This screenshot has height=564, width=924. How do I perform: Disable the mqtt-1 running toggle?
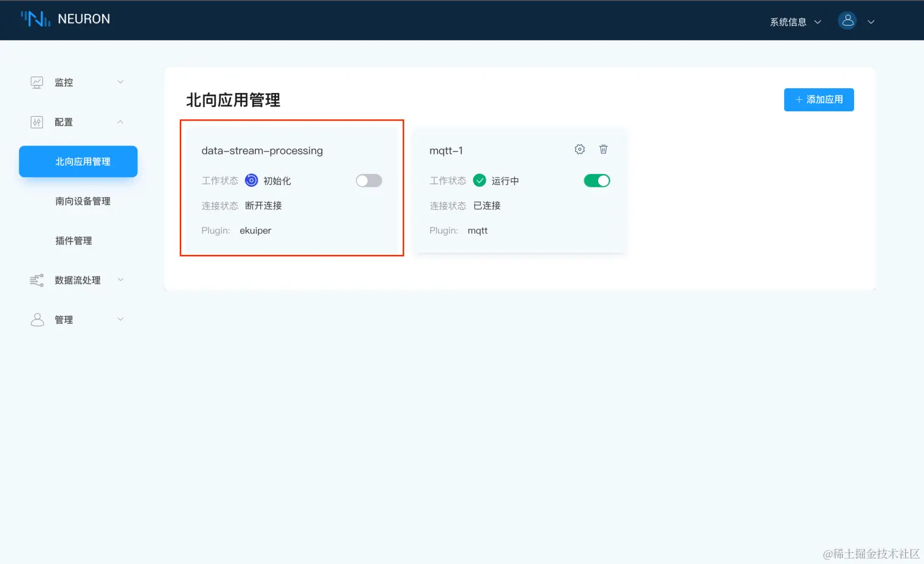coord(596,180)
